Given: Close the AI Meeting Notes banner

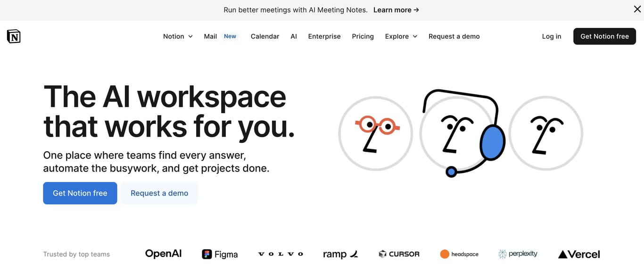Looking at the screenshot, I should [x=637, y=9].
